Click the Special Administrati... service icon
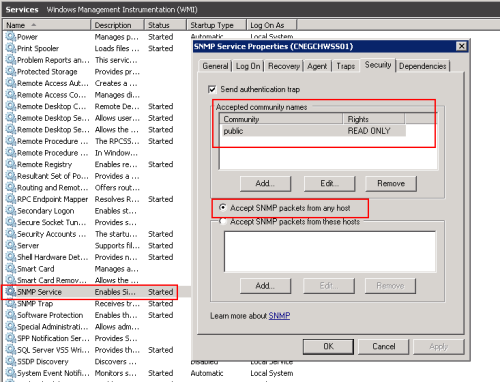 click(11, 327)
